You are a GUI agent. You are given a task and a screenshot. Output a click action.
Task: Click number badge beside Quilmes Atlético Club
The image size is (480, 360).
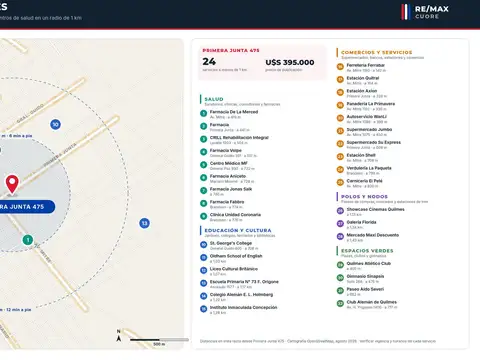[340, 265]
